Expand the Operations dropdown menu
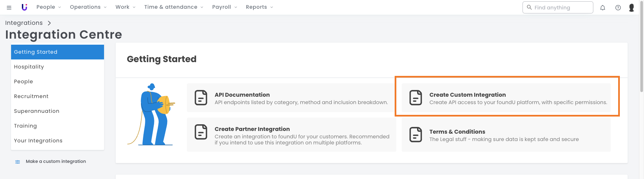 [88, 7]
